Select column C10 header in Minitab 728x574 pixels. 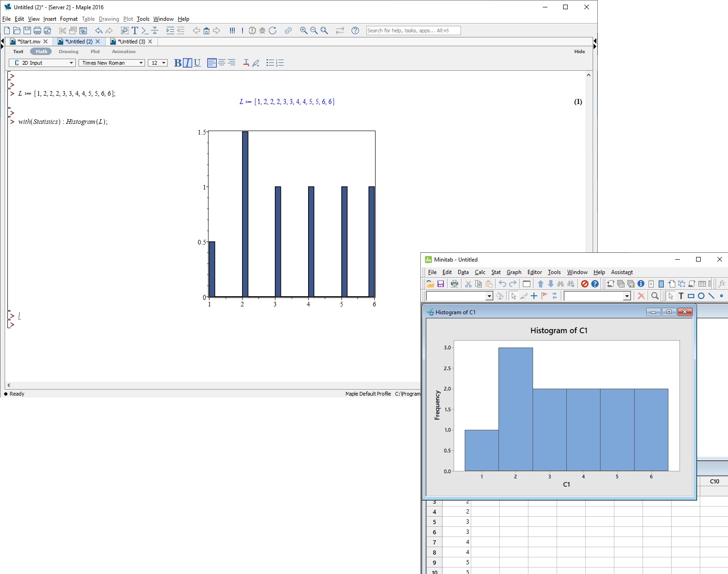(714, 481)
